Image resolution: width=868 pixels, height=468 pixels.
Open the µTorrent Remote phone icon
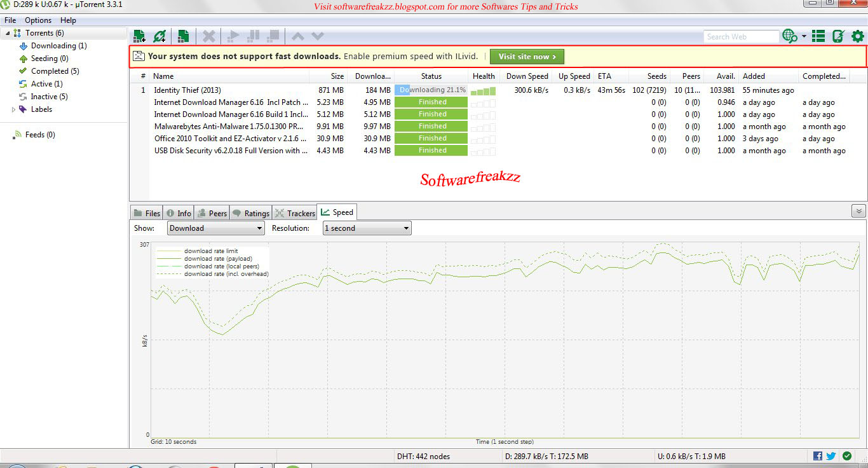click(x=838, y=36)
